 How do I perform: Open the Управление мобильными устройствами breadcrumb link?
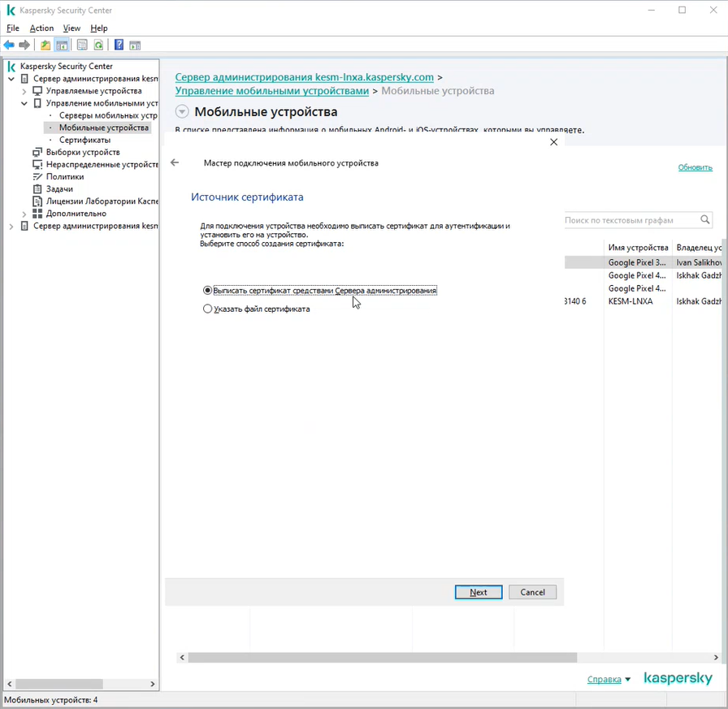tap(271, 90)
